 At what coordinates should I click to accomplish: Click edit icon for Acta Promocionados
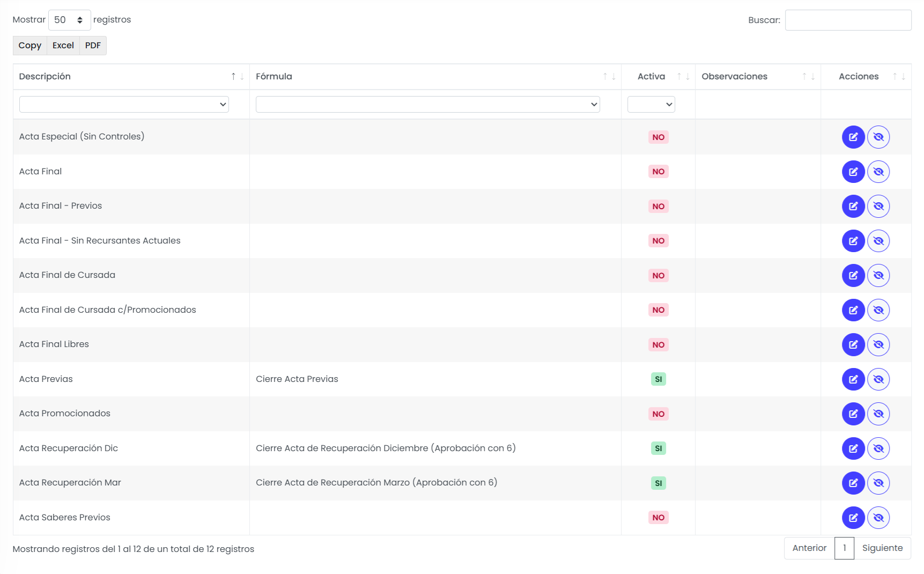853,414
